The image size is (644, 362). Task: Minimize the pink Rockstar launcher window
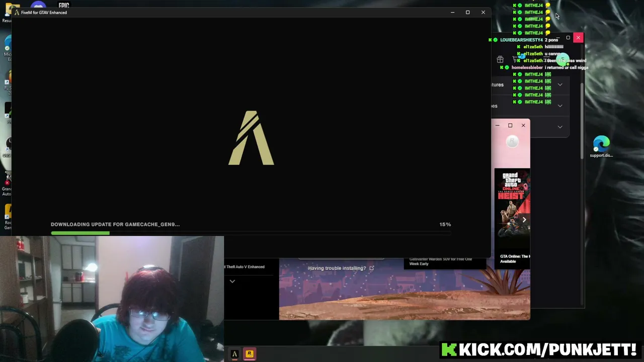[x=498, y=125]
